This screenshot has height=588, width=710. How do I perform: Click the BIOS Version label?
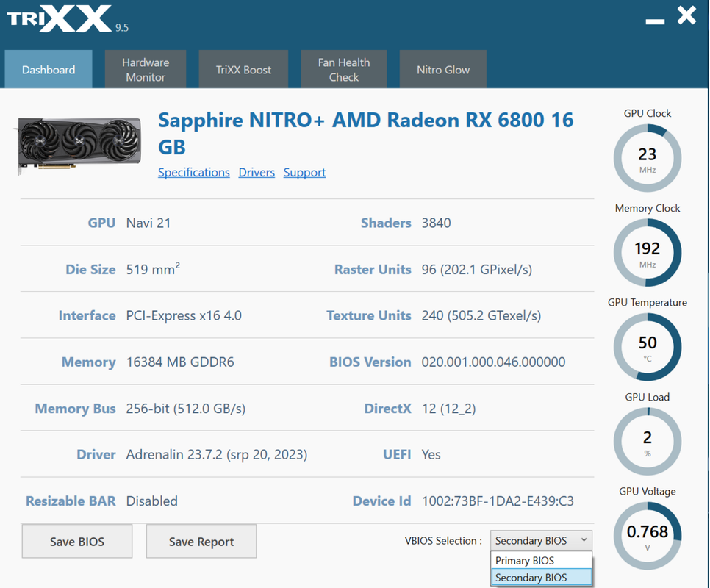click(x=370, y=362)
